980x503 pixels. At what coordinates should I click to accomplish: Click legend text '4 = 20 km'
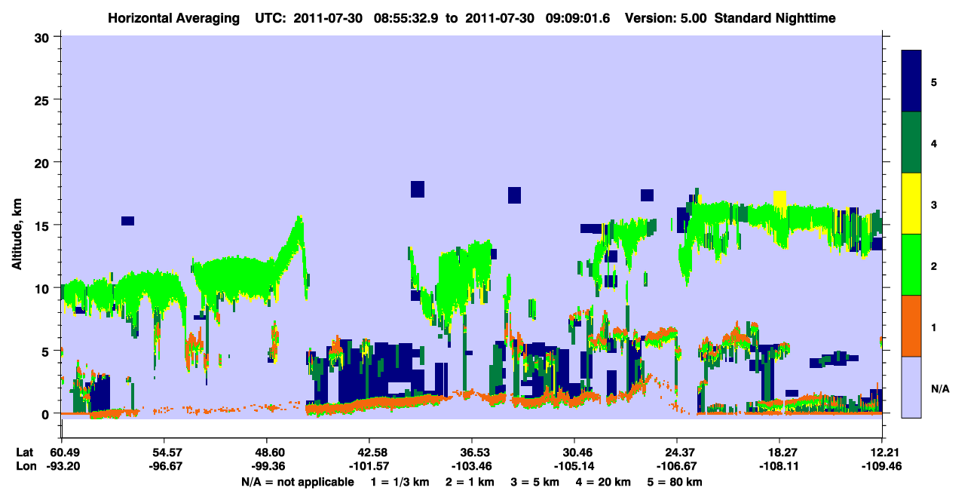(603, 482)
